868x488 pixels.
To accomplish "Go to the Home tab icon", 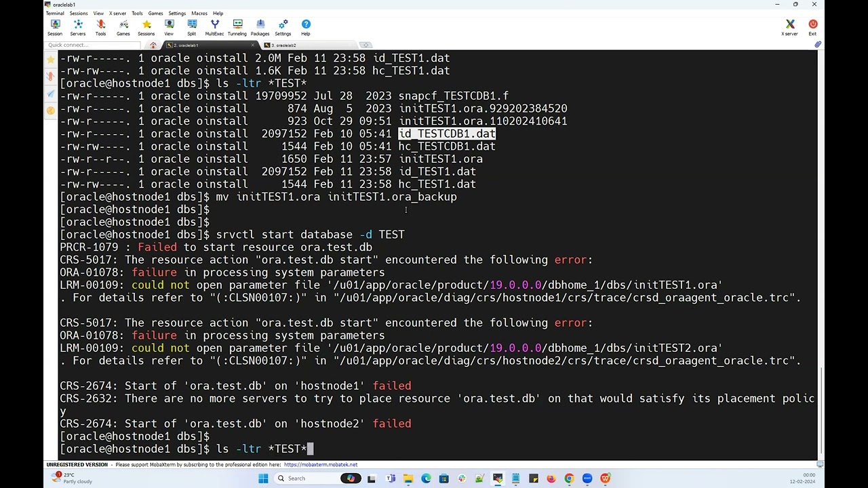I will [153, 45].
